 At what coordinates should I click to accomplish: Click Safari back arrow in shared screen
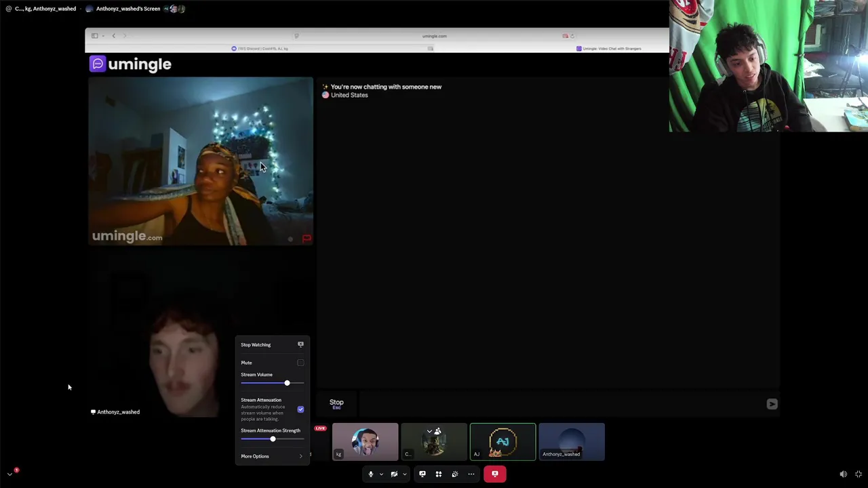pos(113,36)
